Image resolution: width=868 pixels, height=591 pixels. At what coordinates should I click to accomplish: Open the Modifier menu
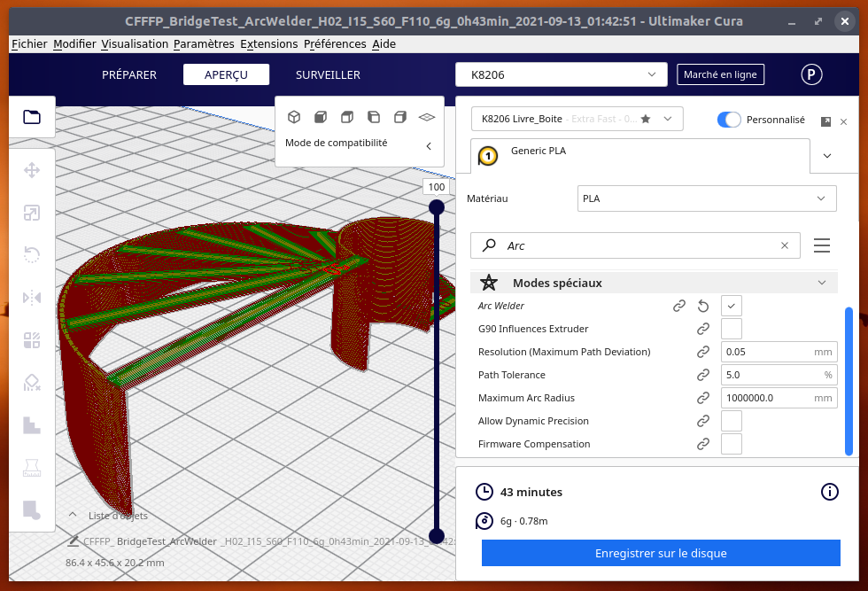click(x=74, y=43)
